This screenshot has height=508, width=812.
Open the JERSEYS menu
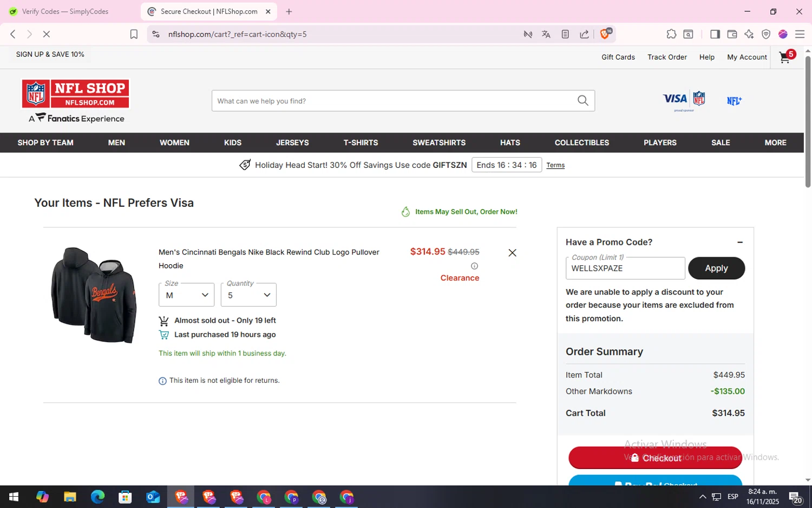click(x=292, y=142)
